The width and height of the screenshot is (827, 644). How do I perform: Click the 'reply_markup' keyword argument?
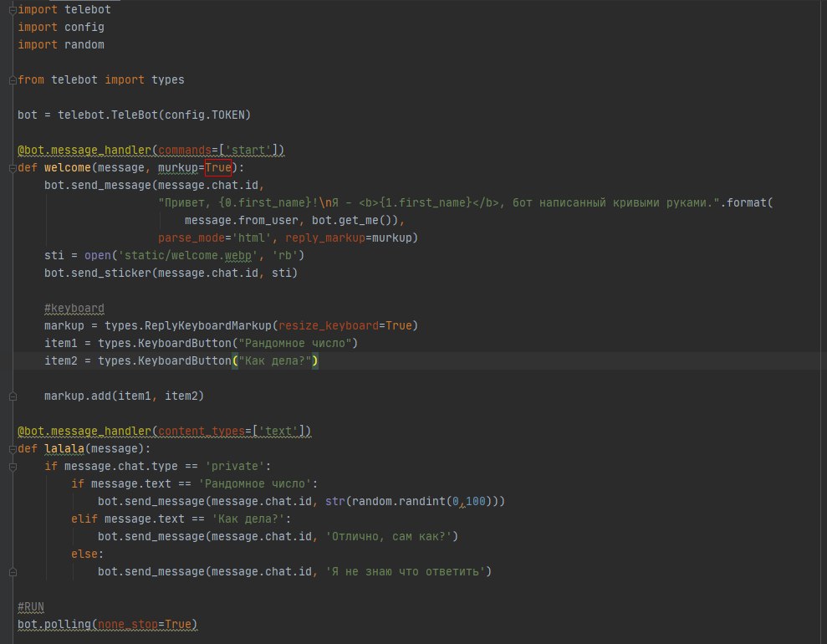point(325,238)
